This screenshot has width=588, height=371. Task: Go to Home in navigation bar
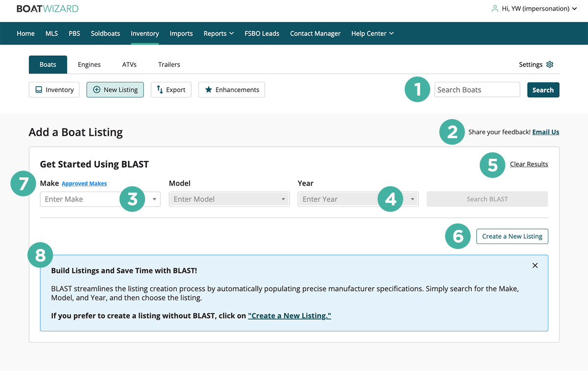click(x=25, y=33)
